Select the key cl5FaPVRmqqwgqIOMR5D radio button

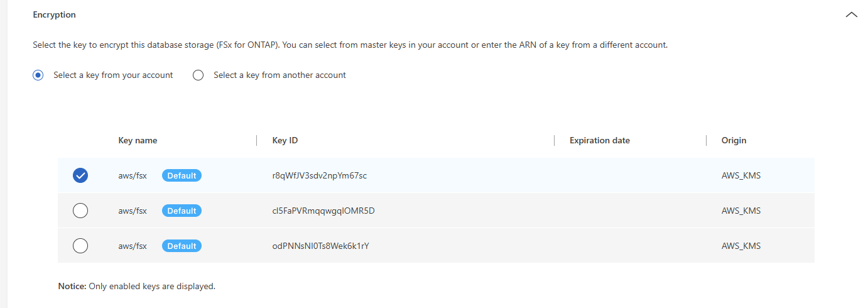[80, 211]
